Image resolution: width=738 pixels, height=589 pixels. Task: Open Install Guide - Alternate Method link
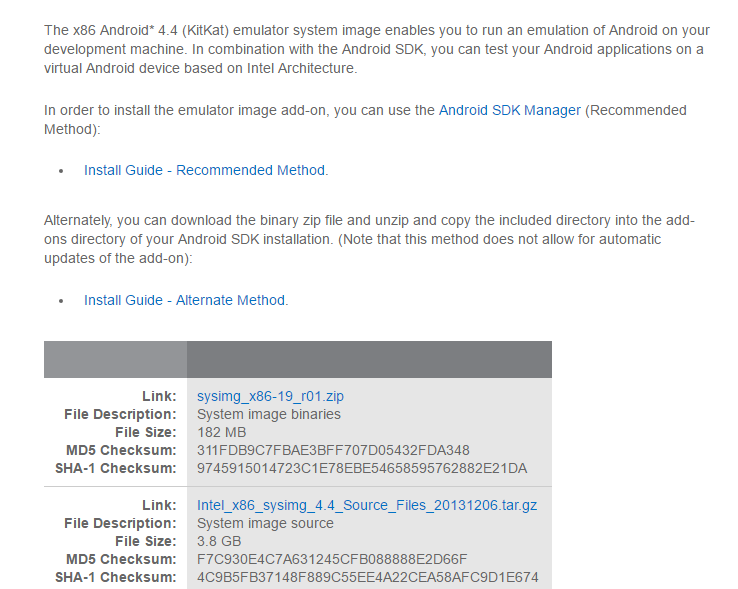184,300
